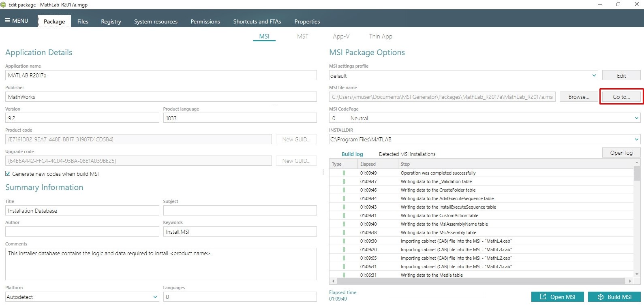Image resolution: width=644 pixels, height=305 pixels.
Task: Click the build log scroll-right arrow
Action: click(x=630, y=281)
